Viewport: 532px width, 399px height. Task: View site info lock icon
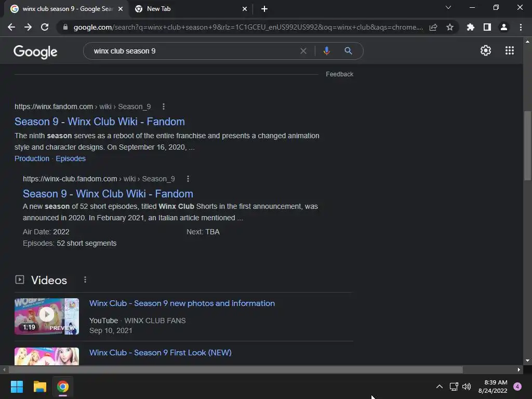coord(65,27)
